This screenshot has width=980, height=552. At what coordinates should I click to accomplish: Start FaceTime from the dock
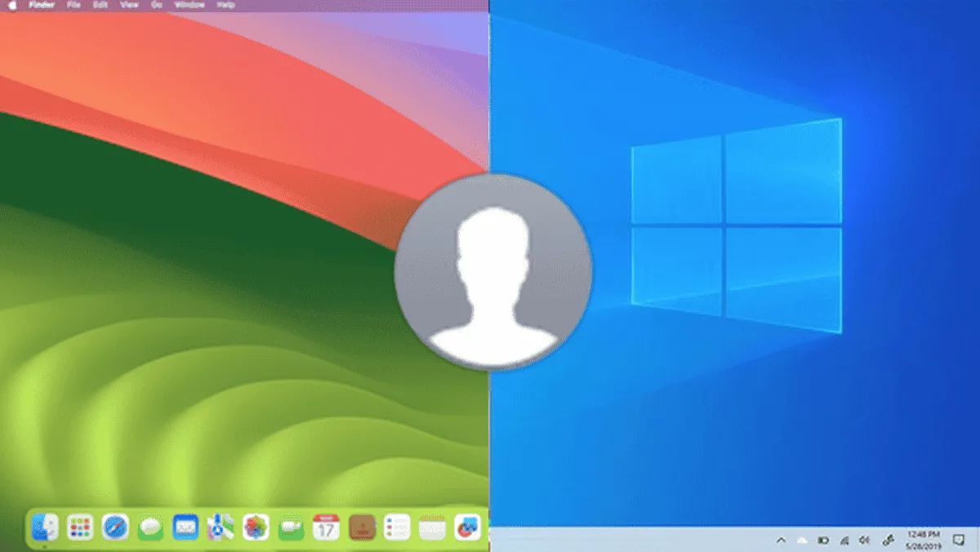(292, 528)
